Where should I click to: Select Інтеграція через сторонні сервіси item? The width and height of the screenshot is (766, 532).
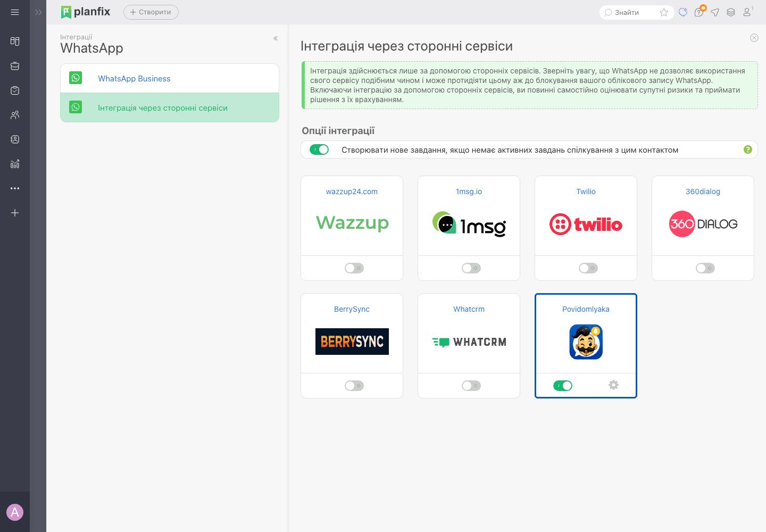(x=170, y=107)
